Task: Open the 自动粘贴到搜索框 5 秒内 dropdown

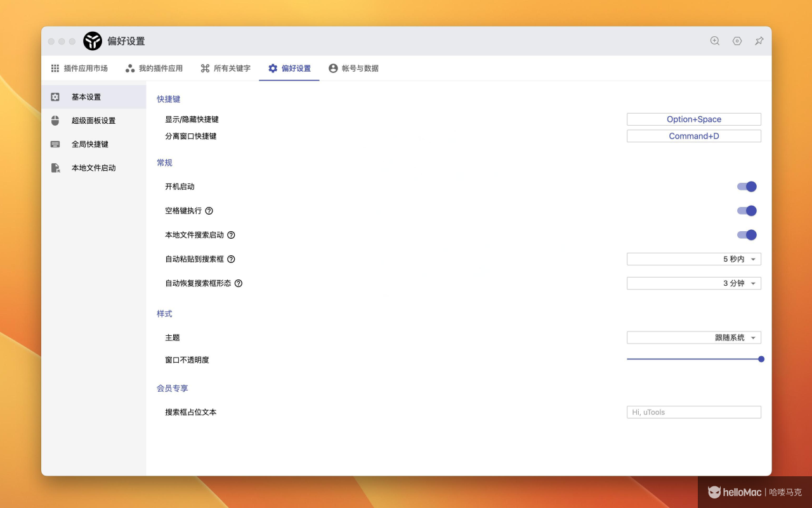Action: [694, 259]
